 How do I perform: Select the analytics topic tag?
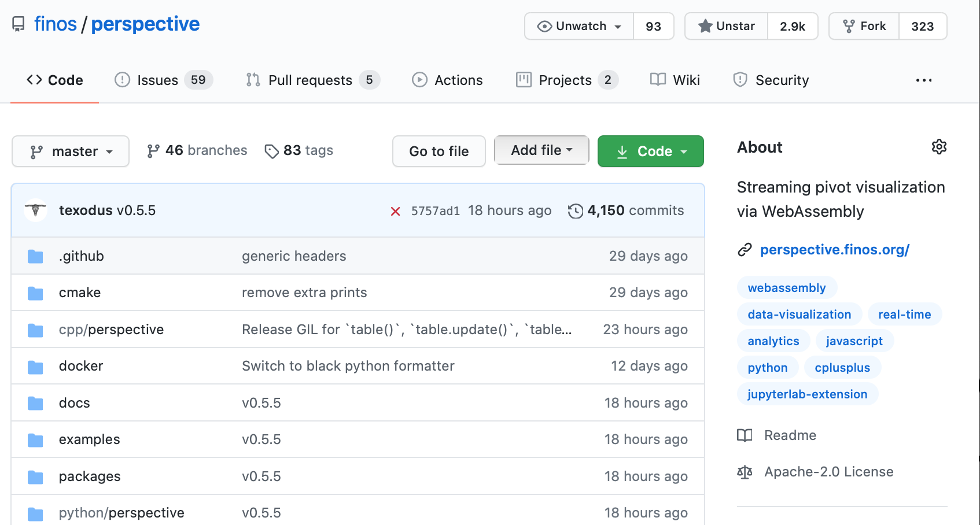773,341
